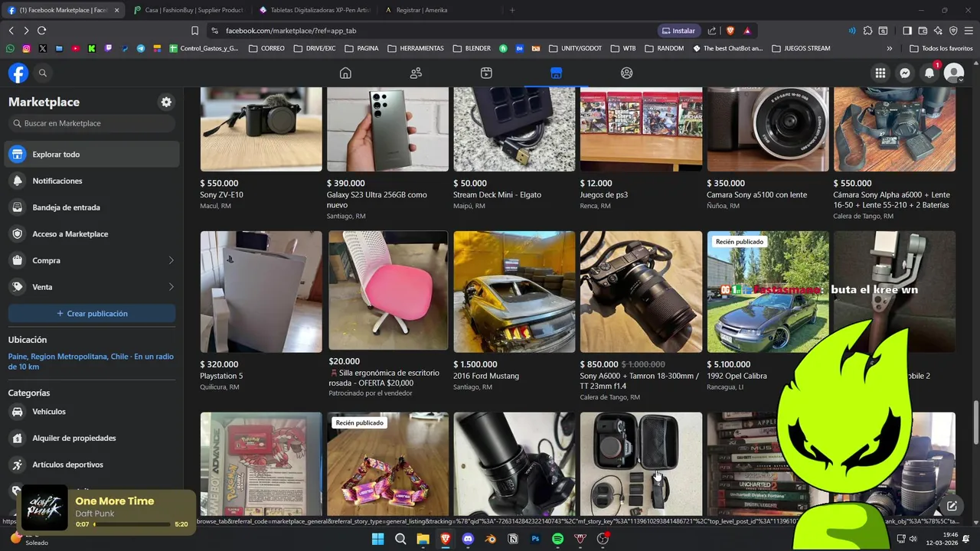The height and width of the screenshot is (551, 980).
Task: Click the Instalar app button
Action: tap(678, 31)
